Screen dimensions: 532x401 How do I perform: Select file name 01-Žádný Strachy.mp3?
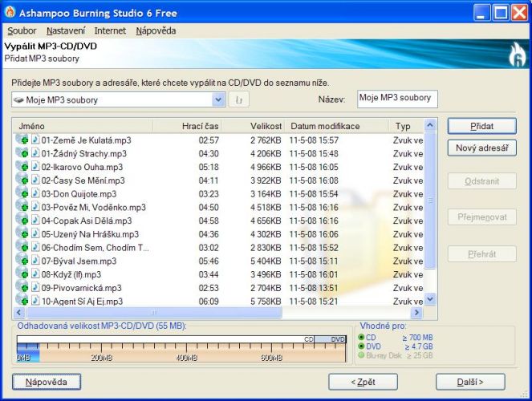point(83,153)
